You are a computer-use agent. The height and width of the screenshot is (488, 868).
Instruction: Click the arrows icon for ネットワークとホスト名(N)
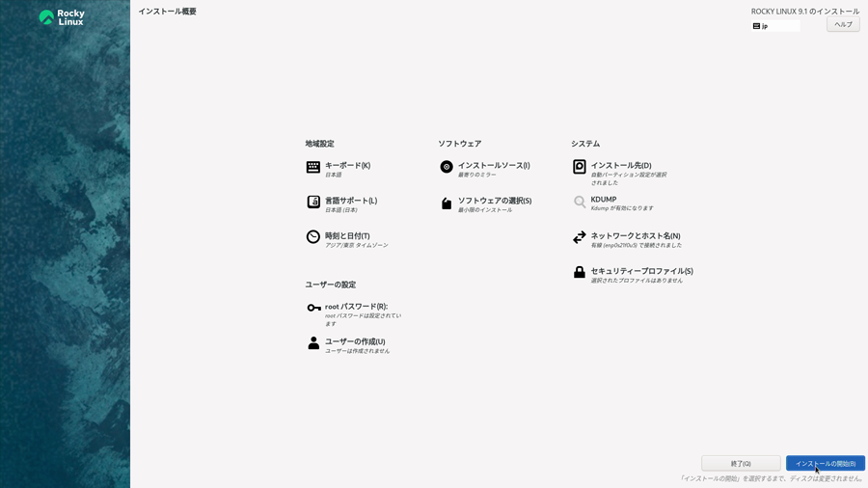tap(580, 237)
